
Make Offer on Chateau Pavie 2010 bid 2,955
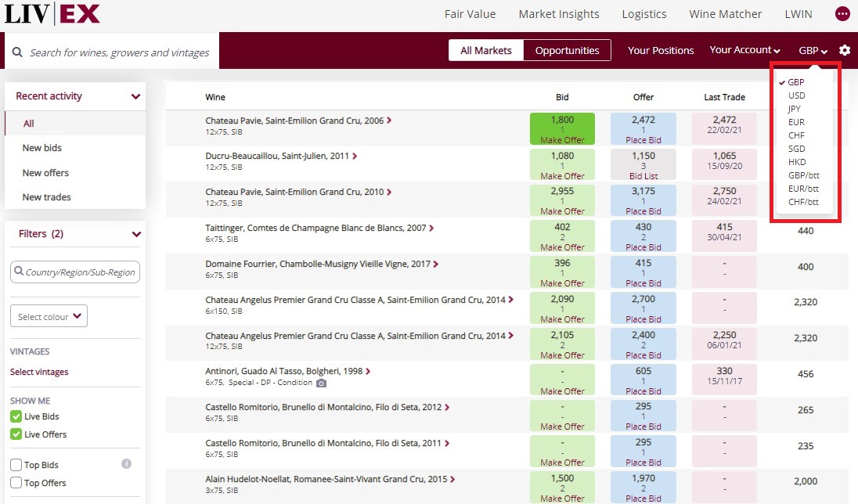point(562,211)
